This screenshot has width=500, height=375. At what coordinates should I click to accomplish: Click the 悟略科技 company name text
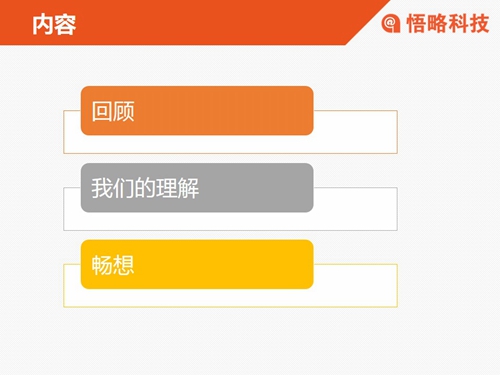[448, 23]
